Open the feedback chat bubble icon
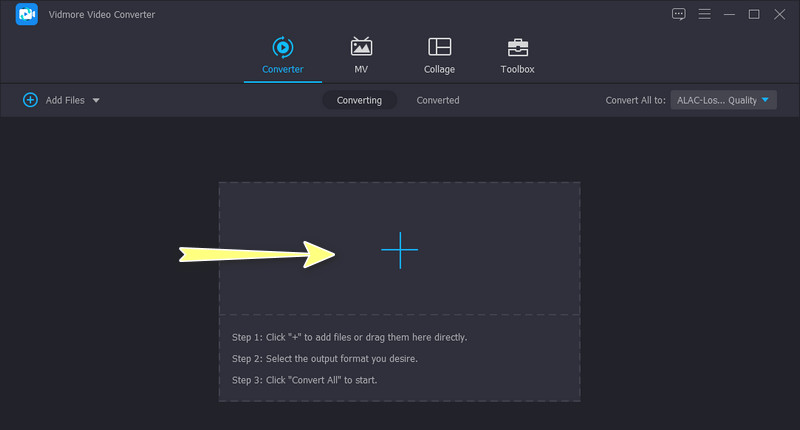800x430 pixels. (679, 14)
